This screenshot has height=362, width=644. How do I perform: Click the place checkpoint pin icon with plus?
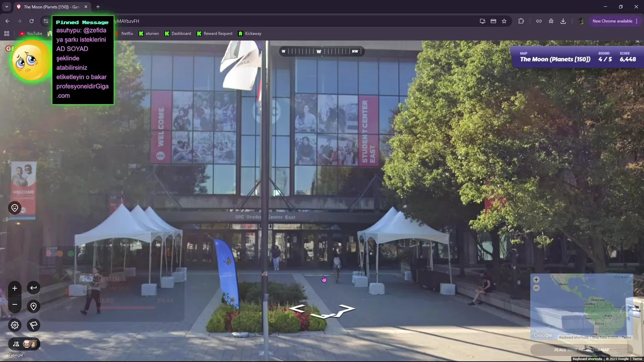pyautogui.click(x=33, y=306)
